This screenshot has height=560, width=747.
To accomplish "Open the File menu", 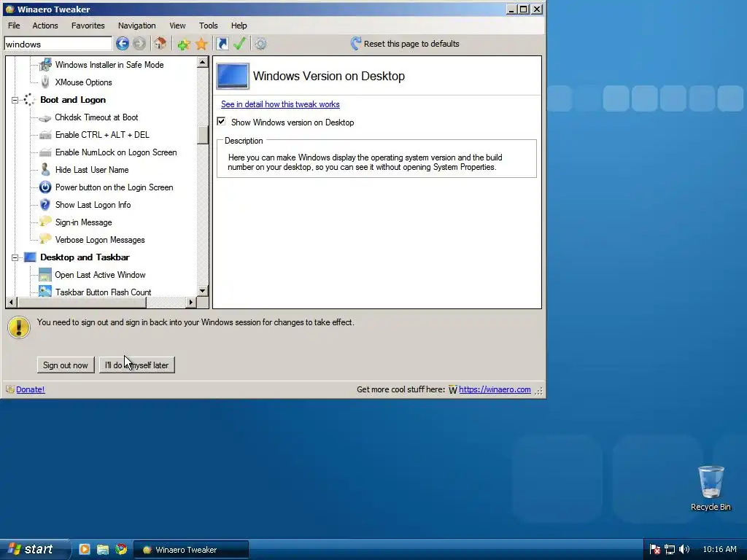I will pyautogui.click(x=14, y=26).
